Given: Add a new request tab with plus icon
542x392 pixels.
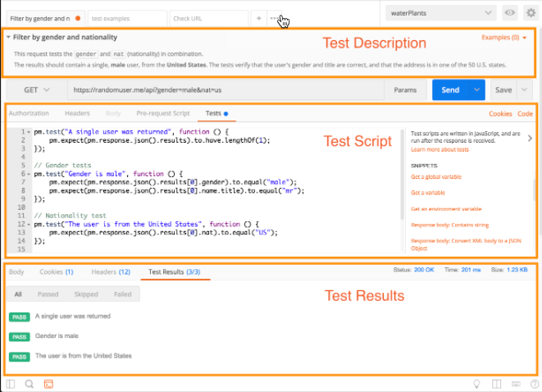Looking at the screenshot, I should click(x=258, y=18).
